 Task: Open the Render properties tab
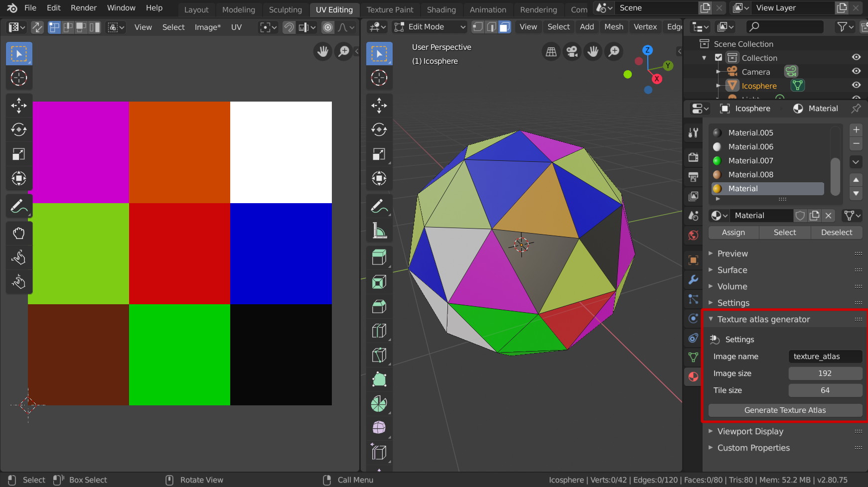coord(693,157)
